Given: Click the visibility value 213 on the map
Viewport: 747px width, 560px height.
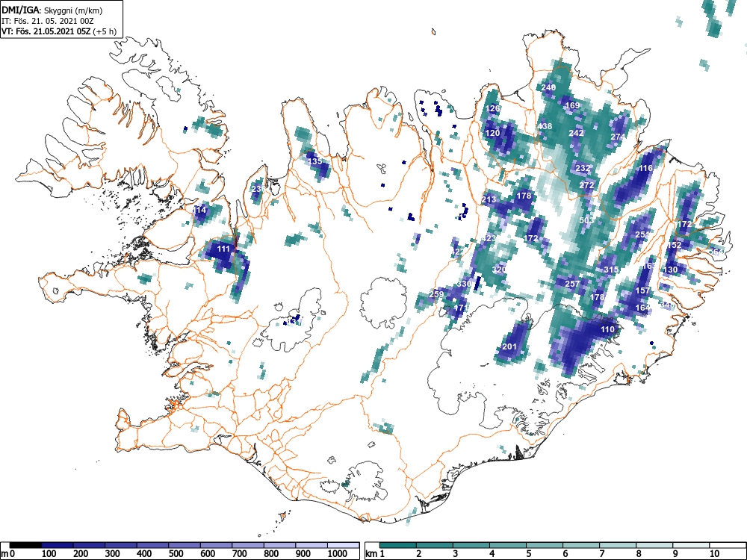Looking at the screenshot, I should 489,199.
